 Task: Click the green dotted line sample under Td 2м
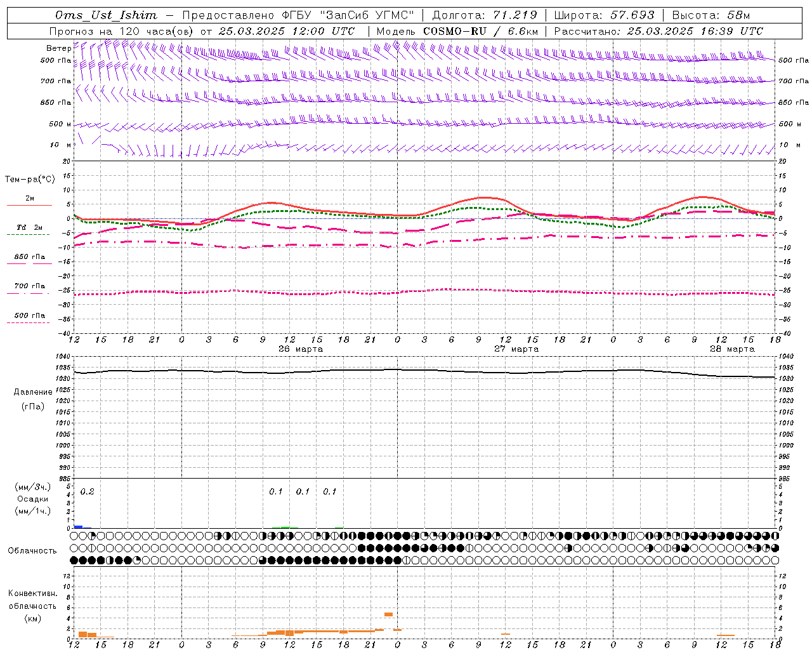coord(28,235)
